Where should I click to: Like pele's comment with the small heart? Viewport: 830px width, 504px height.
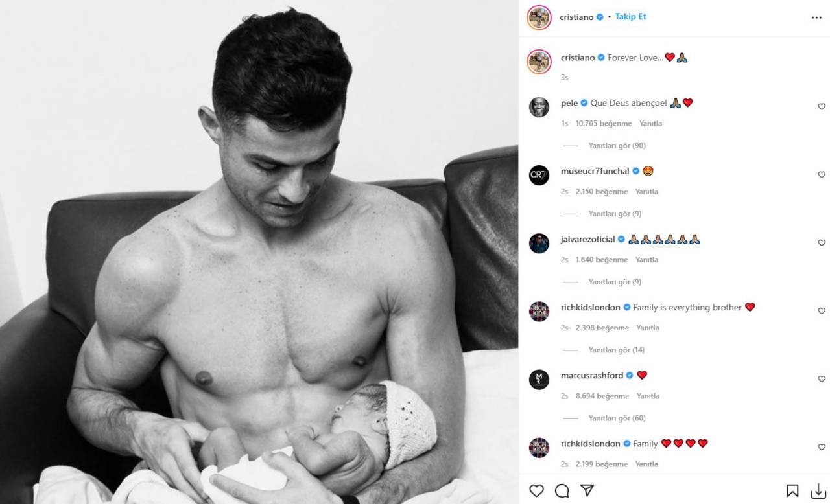coord(821,106)
